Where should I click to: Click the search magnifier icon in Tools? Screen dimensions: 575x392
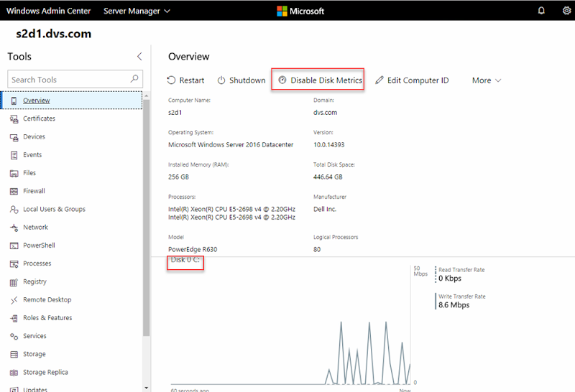click(x=134, y=78)
